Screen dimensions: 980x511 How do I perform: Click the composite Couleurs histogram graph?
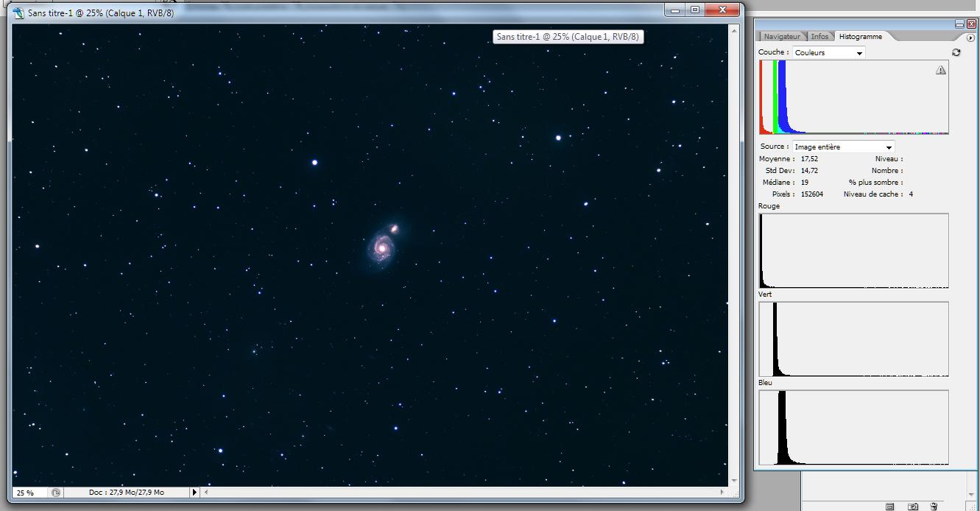(x=854, y=97)
